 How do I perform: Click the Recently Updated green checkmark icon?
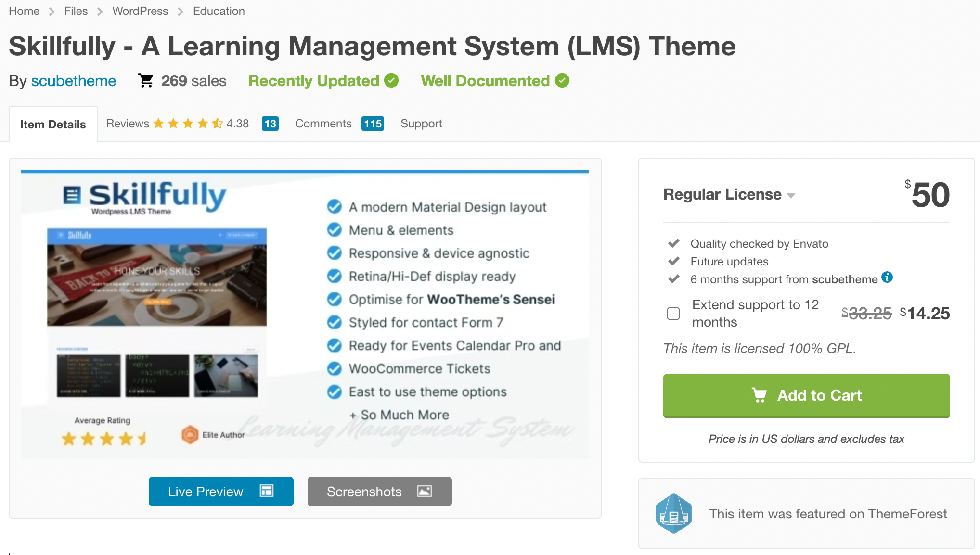[391, 80]
